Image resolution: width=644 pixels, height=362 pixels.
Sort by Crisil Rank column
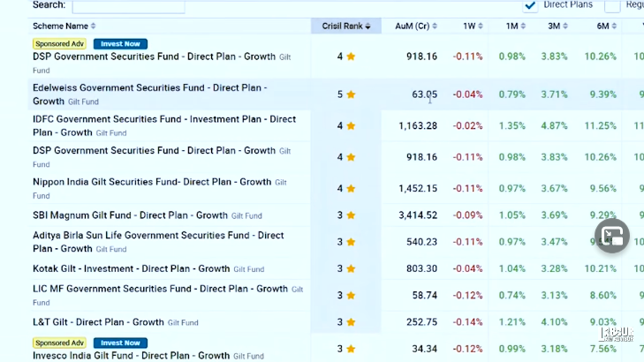[x=345, y=26]
